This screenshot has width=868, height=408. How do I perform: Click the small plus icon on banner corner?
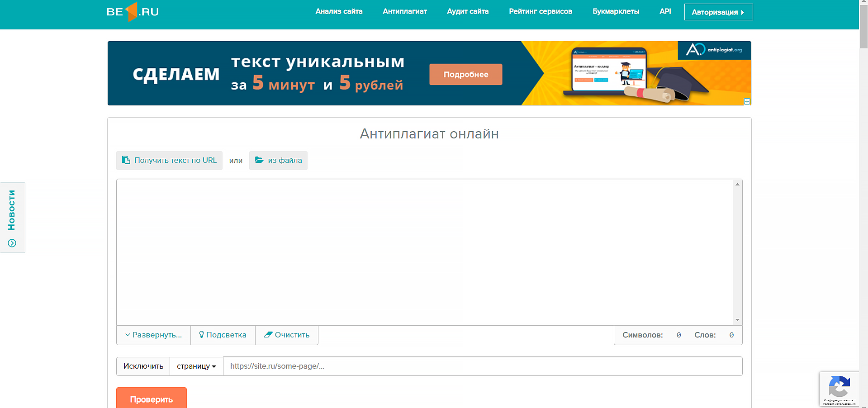[747, 101]
